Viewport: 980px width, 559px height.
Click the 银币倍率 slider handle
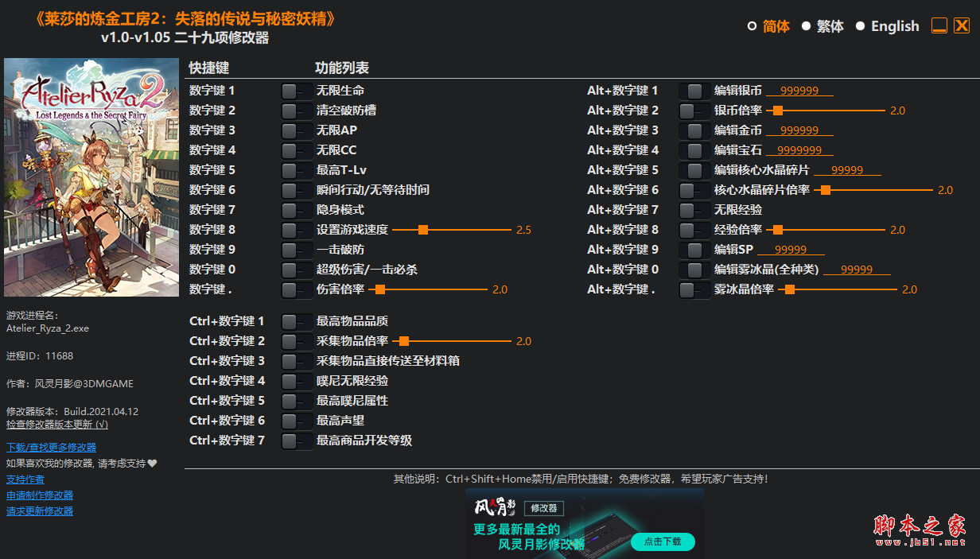click(x=778, y=111)
